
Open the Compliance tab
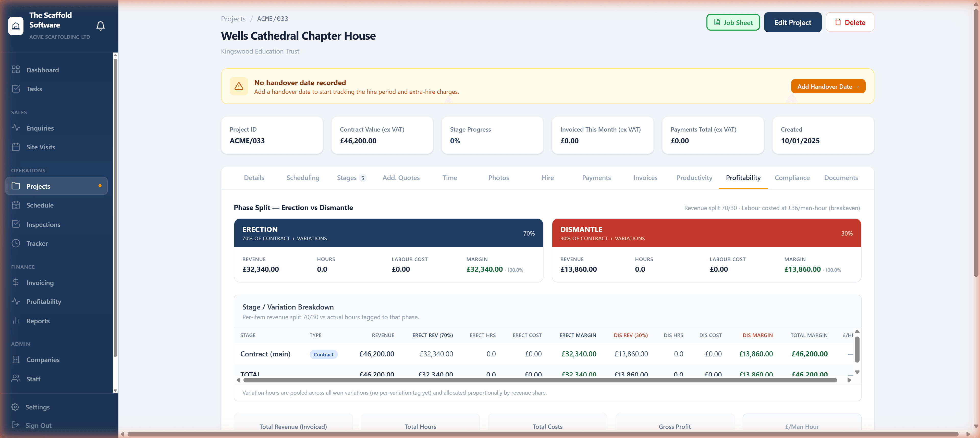(x=792, y=177)
